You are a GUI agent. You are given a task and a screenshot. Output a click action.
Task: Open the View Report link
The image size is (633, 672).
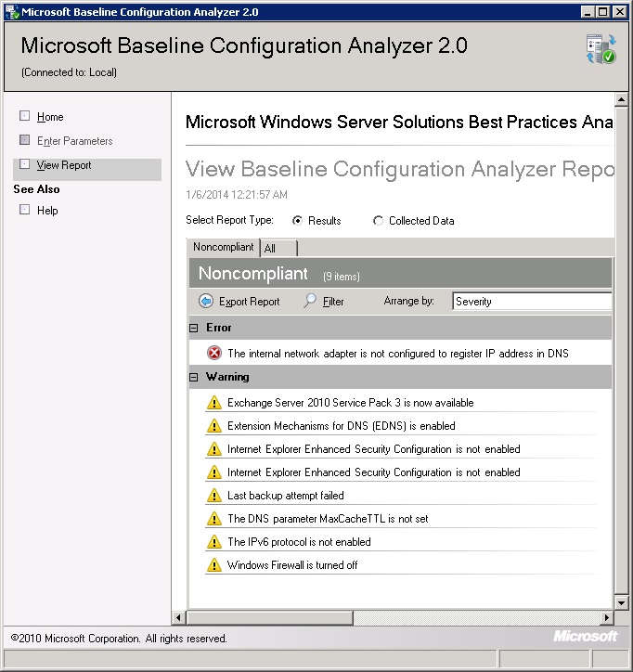pyautogui.click(x=64, y=165)
